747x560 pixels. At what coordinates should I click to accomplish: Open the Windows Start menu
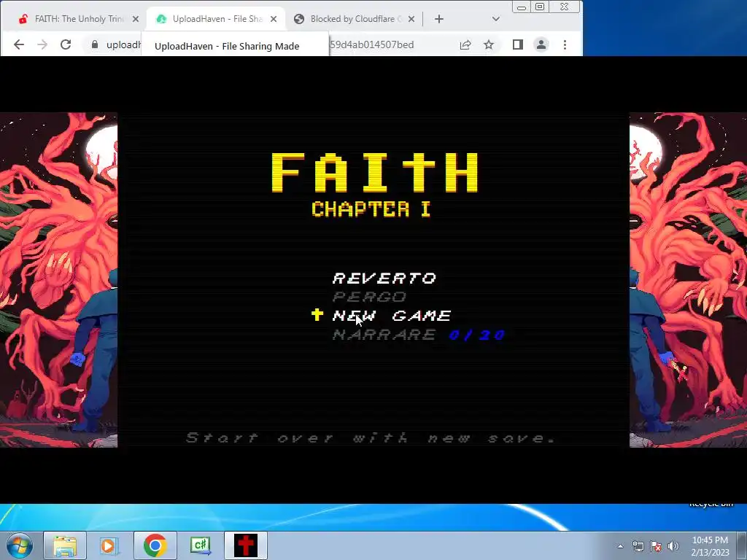pyautogui.click(x=19, y=545)
